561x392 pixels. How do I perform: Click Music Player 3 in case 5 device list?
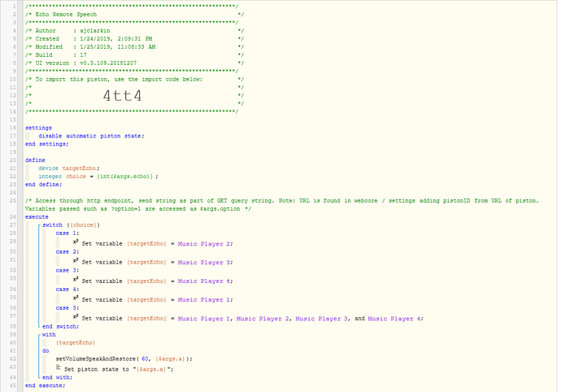pyautogui.click(x=321, y=319)
